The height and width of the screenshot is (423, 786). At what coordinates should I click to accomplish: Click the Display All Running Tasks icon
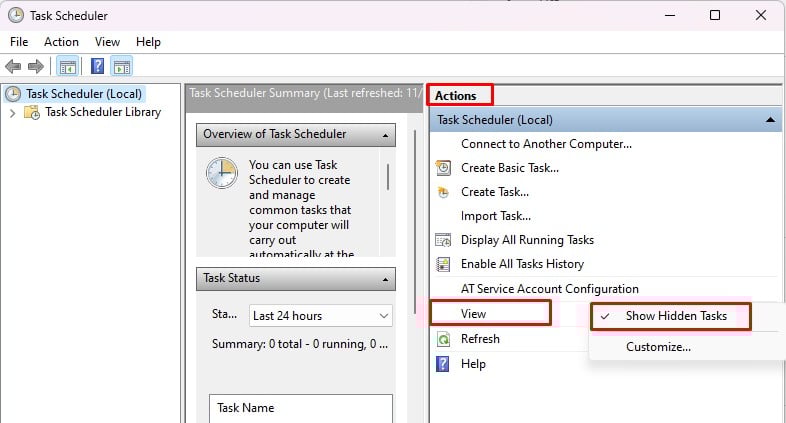point(444,240)
